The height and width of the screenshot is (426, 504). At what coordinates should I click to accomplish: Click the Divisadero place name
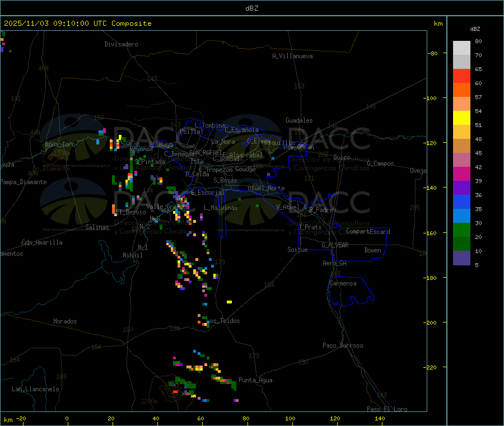[x=121, y=44]
